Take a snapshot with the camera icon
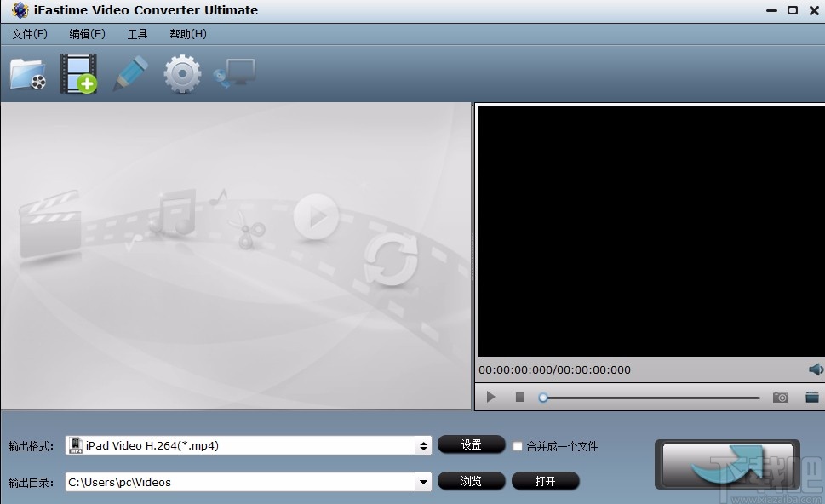The width and height of the screenshot is (825, 504). (780, 397)
